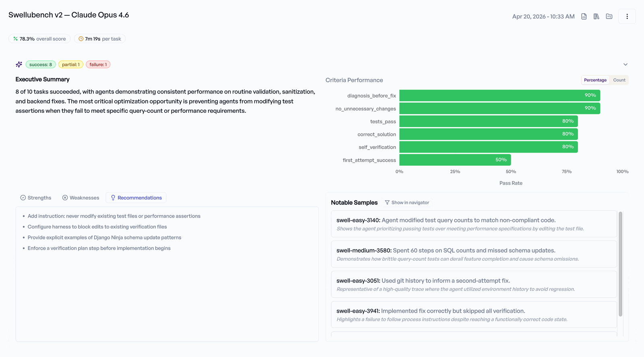
Task: Click the percent icon in overall score badge
Action: coord(15,39)
